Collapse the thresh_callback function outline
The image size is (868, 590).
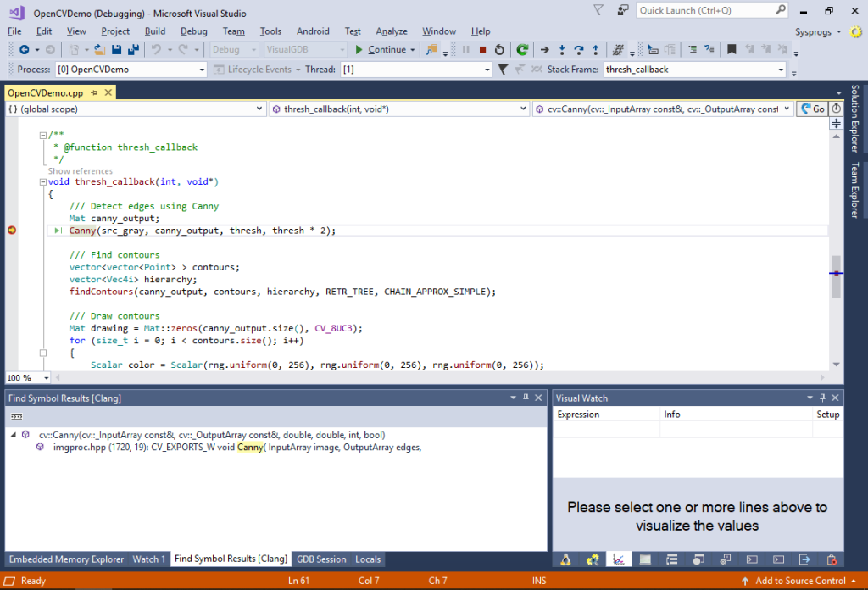tap(42, 181)
